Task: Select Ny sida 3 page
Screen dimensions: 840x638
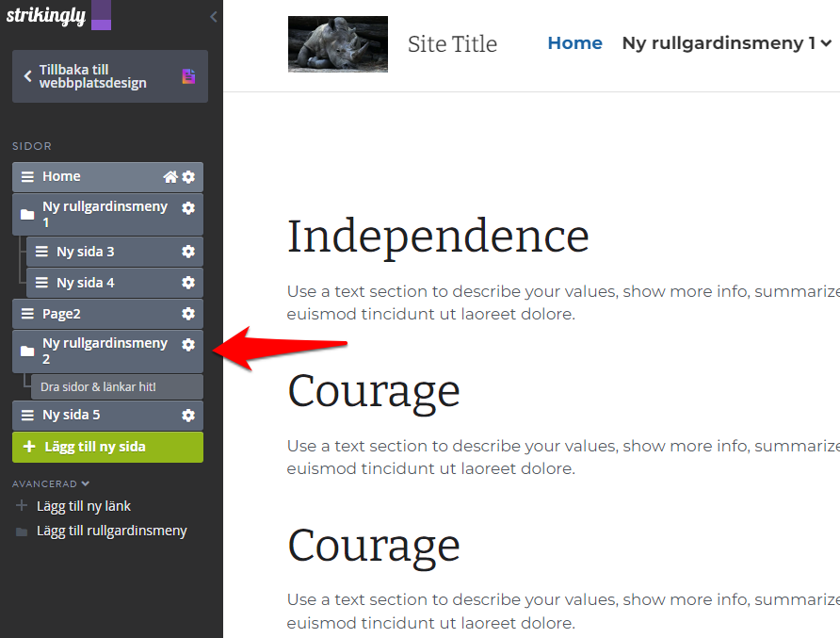Action: coord(115,252)
